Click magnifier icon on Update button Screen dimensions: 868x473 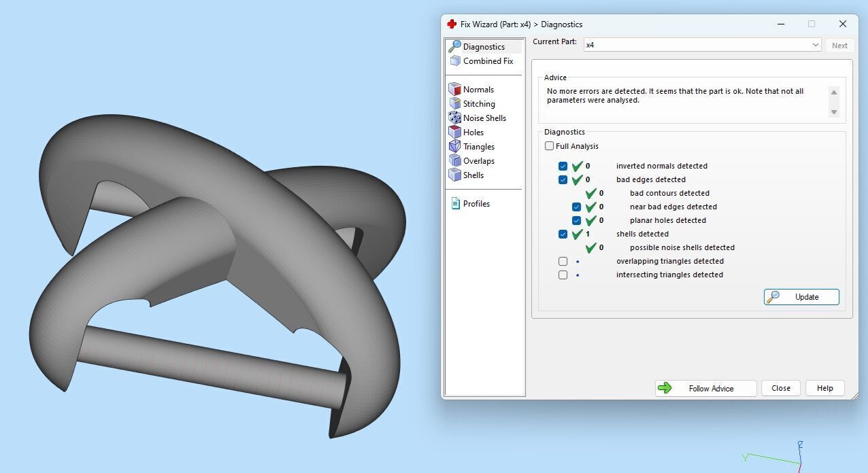772,297
